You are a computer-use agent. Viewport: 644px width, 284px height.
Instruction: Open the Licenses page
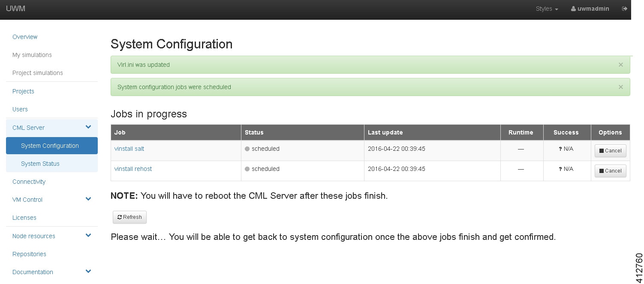tap(24, 218)
